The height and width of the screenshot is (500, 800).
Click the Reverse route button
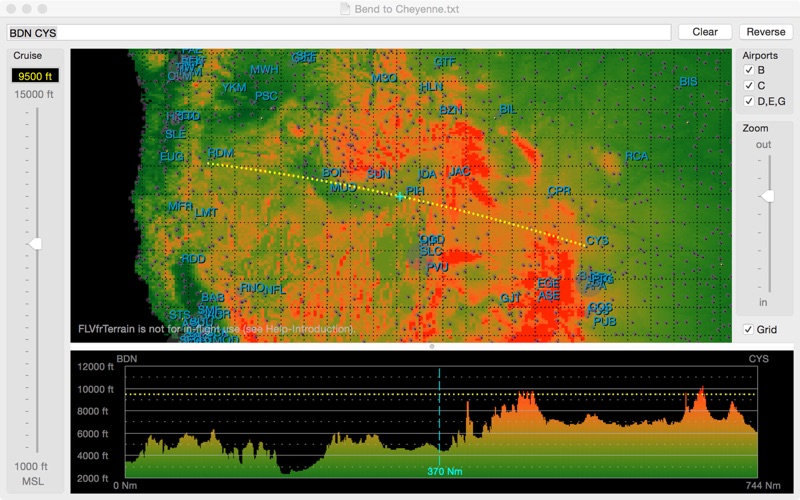(x=765, y=32)
